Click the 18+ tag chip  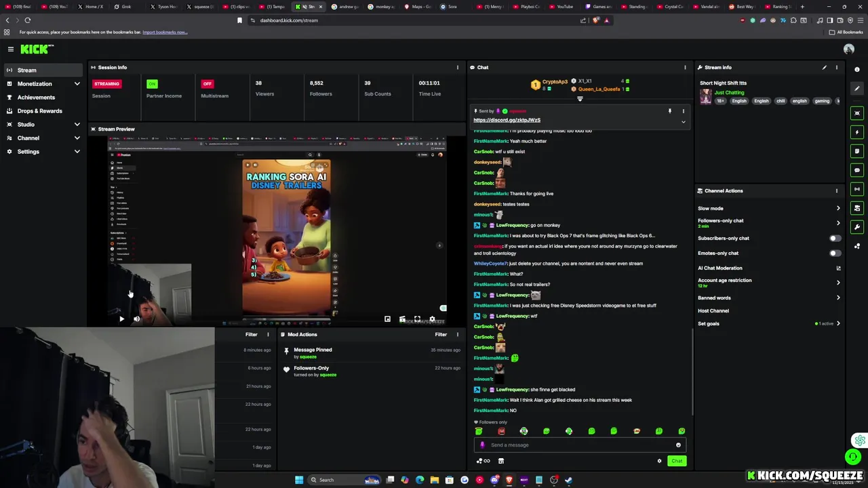tap(721, 101)
